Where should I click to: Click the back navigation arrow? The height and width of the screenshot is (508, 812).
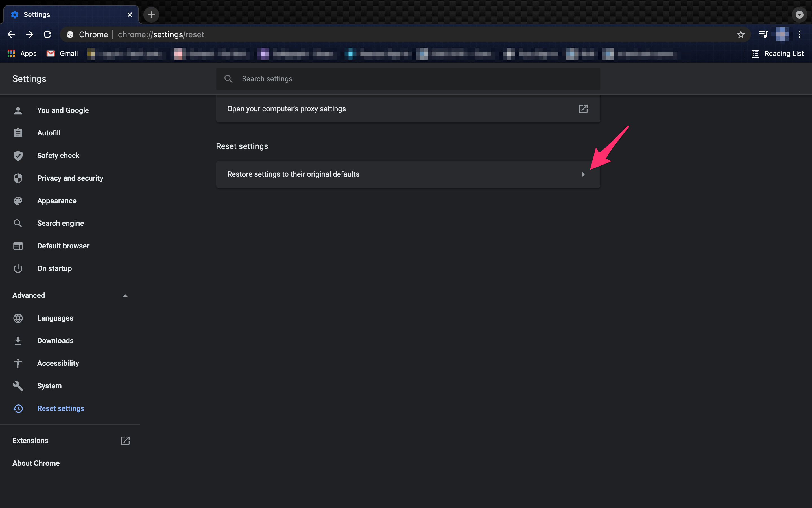(11, 34)
